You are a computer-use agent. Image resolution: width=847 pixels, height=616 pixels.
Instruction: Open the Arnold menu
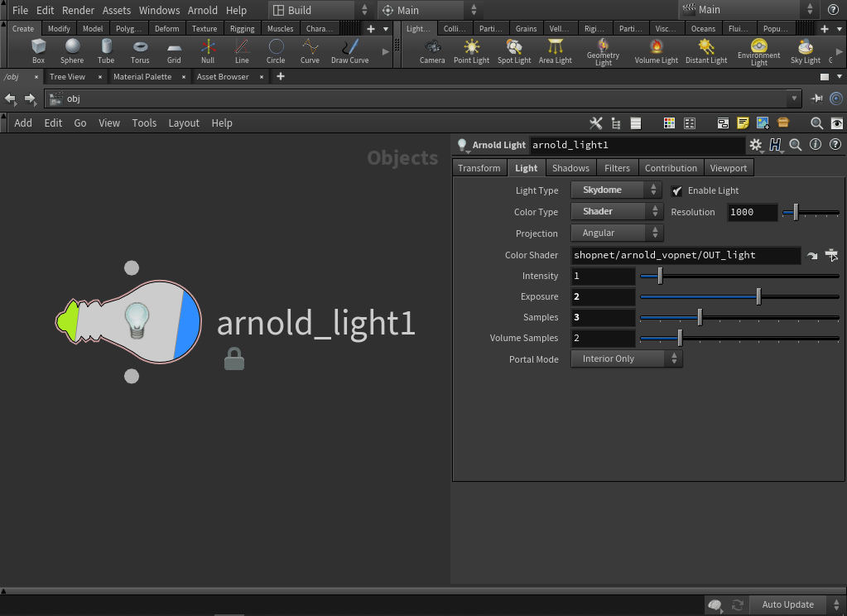(203, 10)
